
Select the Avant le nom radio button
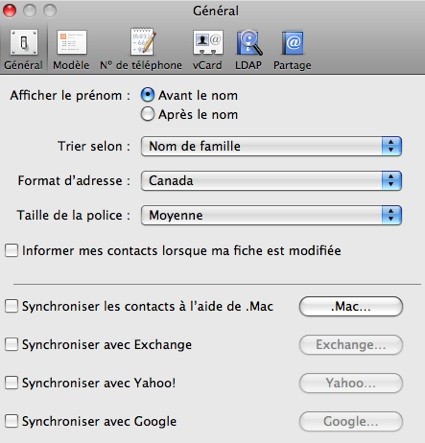click(x=147, y=95)
